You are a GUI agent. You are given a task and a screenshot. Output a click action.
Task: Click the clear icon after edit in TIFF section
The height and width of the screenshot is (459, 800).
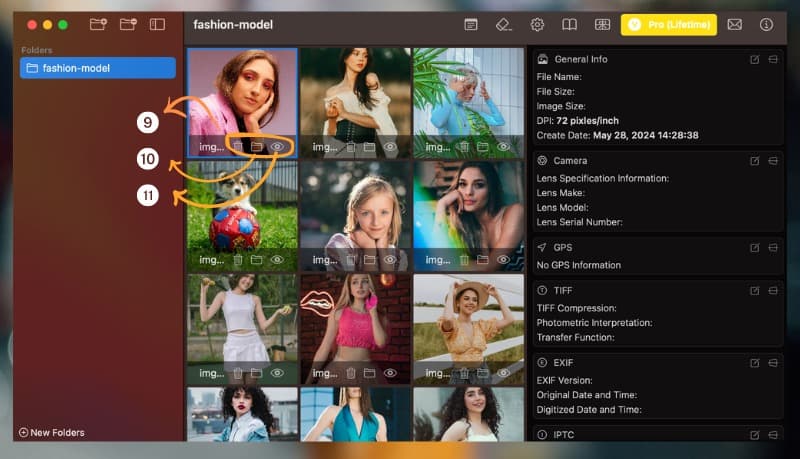(773, 291)
